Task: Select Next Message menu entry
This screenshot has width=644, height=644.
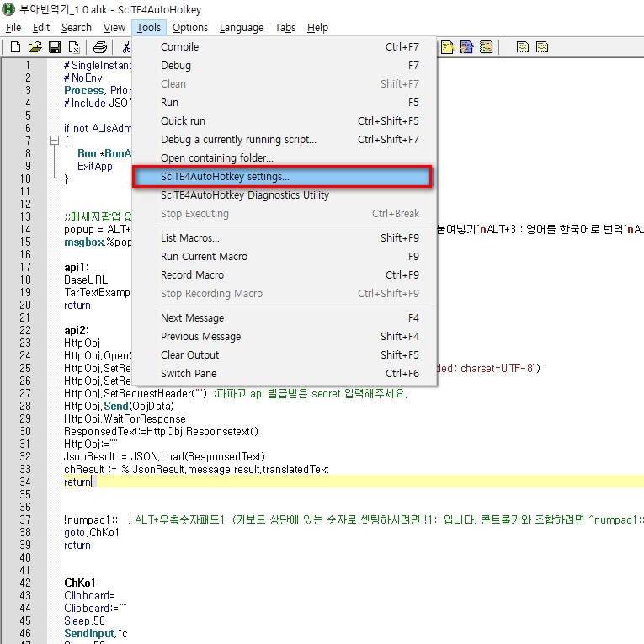Action: coord(285,318)
